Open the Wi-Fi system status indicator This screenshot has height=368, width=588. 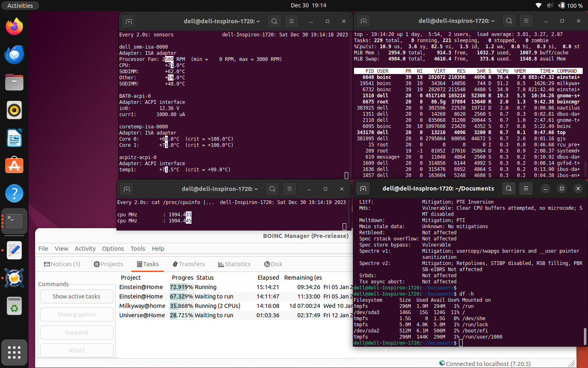point(539,5)
